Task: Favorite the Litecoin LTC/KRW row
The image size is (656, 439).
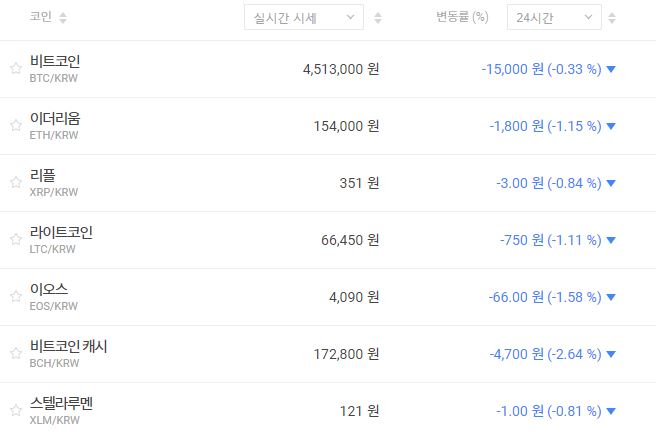Action: pos(15,240)
